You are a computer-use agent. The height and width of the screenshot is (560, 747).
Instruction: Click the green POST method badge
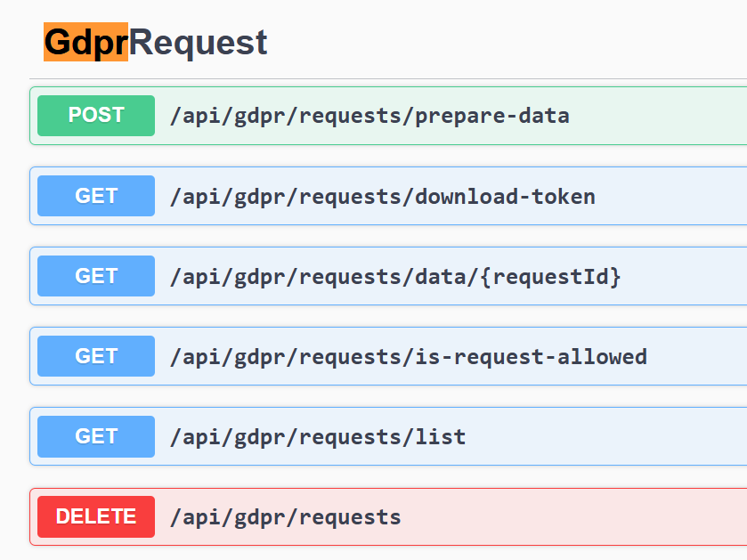96,116
